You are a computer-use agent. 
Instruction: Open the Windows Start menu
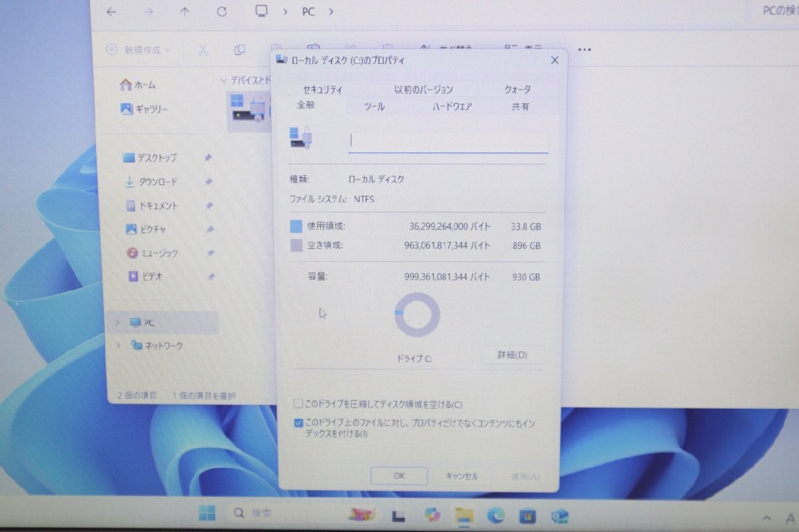pyautogui.click(x=207, y=513)
